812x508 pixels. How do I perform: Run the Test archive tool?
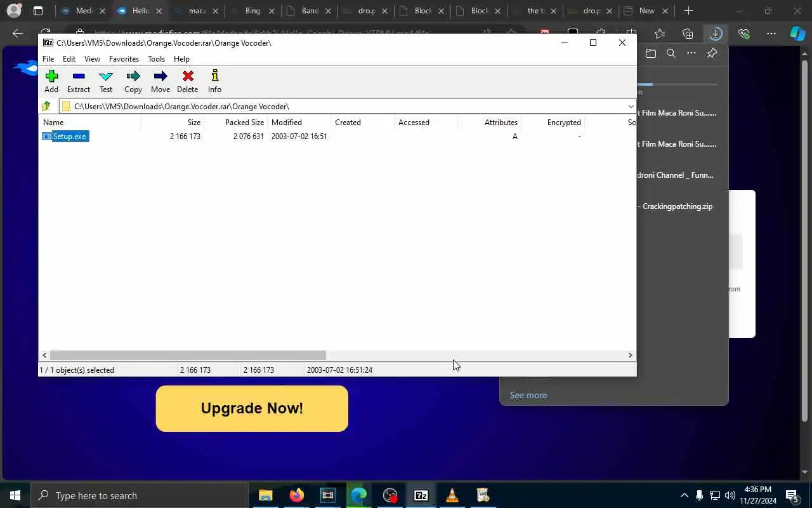(106, 81)
